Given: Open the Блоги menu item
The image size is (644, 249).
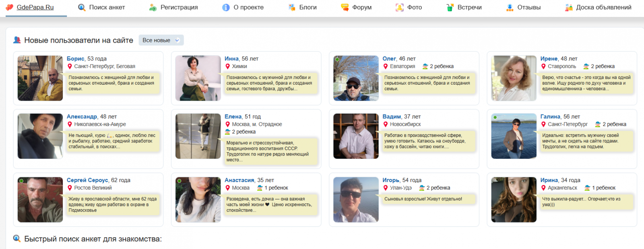Looking at the screenshot, I should [x=308, y=7].
